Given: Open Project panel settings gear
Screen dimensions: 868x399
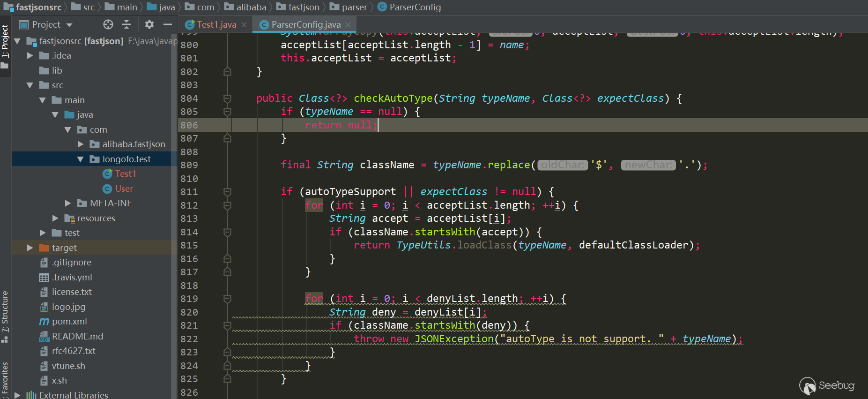Looking at the screenshot, I should pos(149,24).
